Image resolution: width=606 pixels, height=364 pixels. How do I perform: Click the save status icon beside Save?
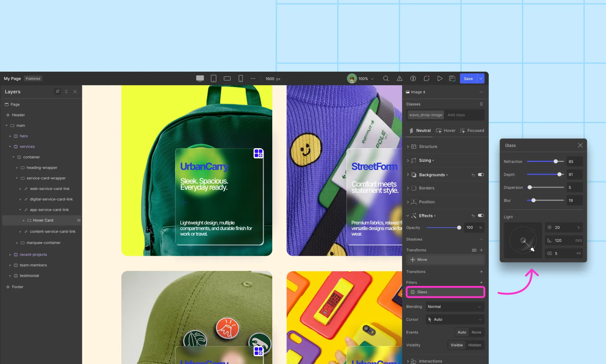pyautogui.click(x=452, y=78)
